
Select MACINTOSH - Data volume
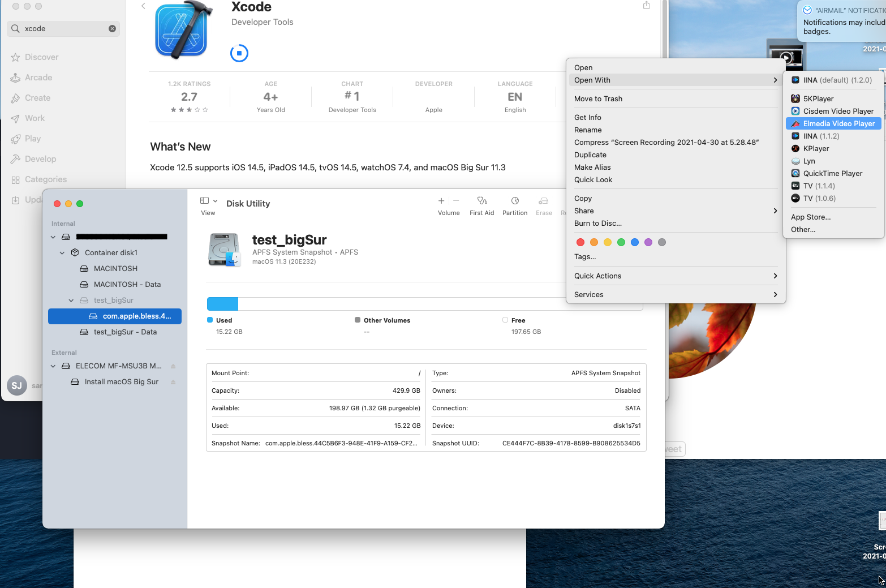coord(115,285)
